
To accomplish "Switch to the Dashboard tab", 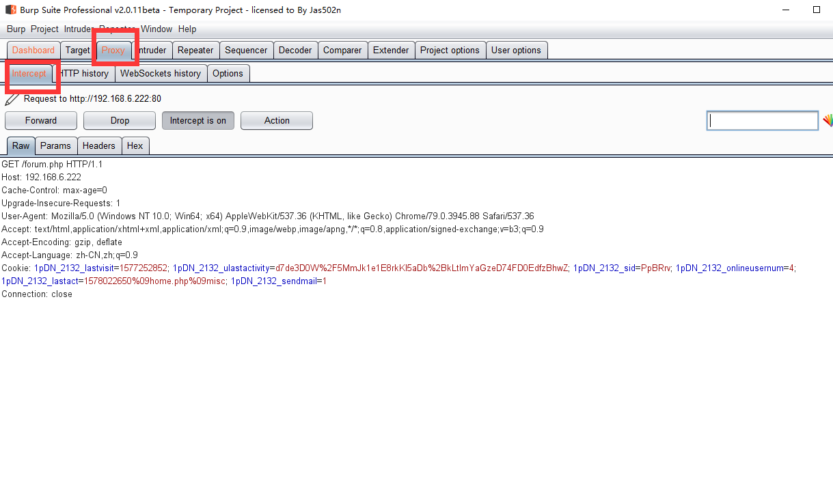I will [x=33, y=51].
